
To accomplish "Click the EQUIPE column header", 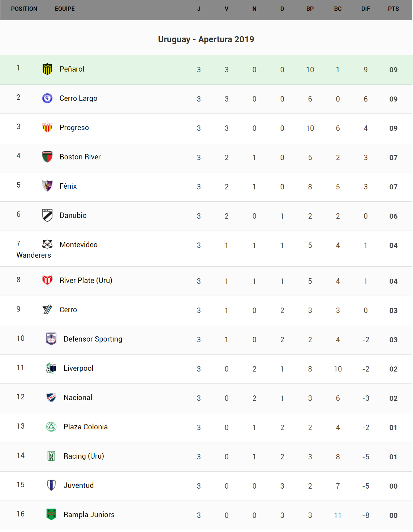I will click(65, 9).
